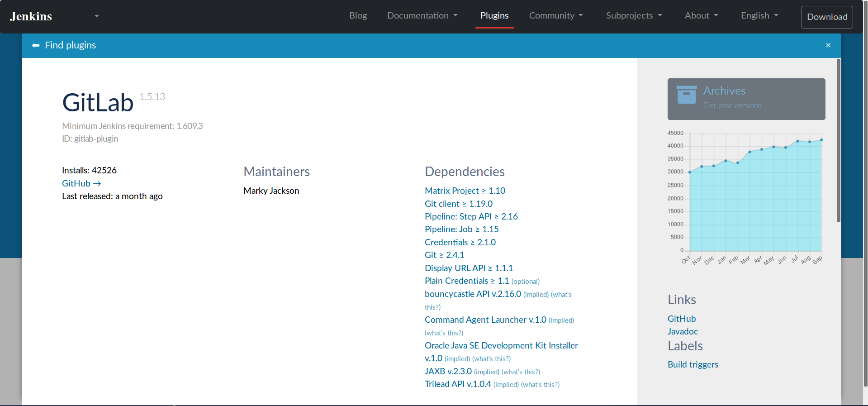This screenshot has height=406, width=868.
Task: Open the Subprojects dropdown
Action: (633, 16)
